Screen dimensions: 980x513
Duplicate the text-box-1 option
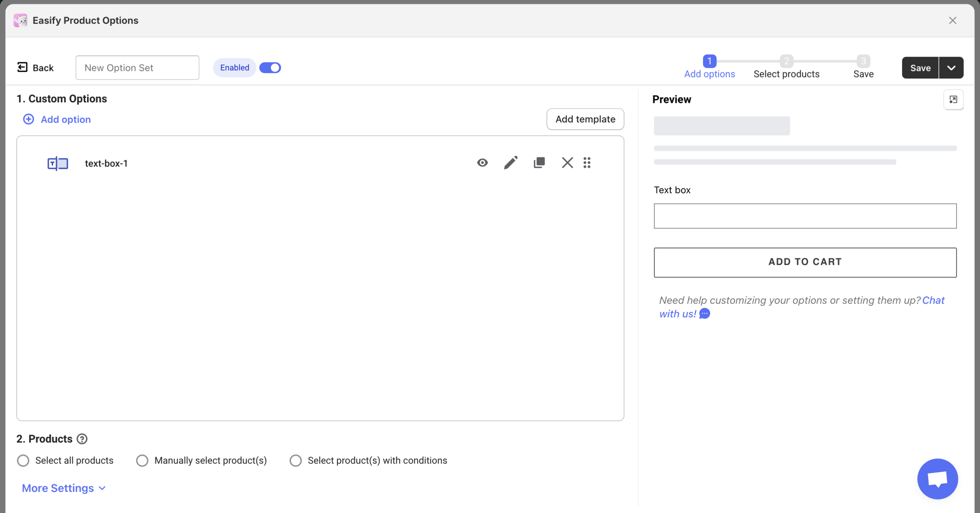(x=539, y=163)
